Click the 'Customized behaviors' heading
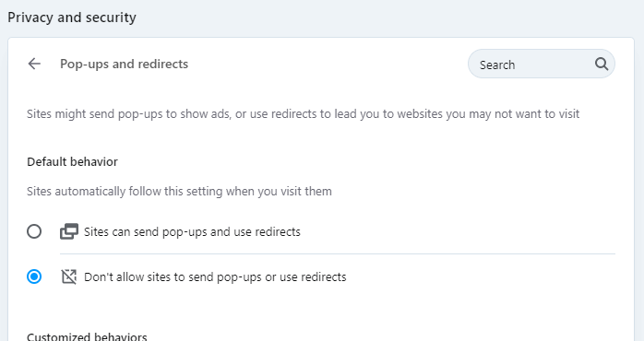This screenshot has height=341, width=644. tap(87, 336)
